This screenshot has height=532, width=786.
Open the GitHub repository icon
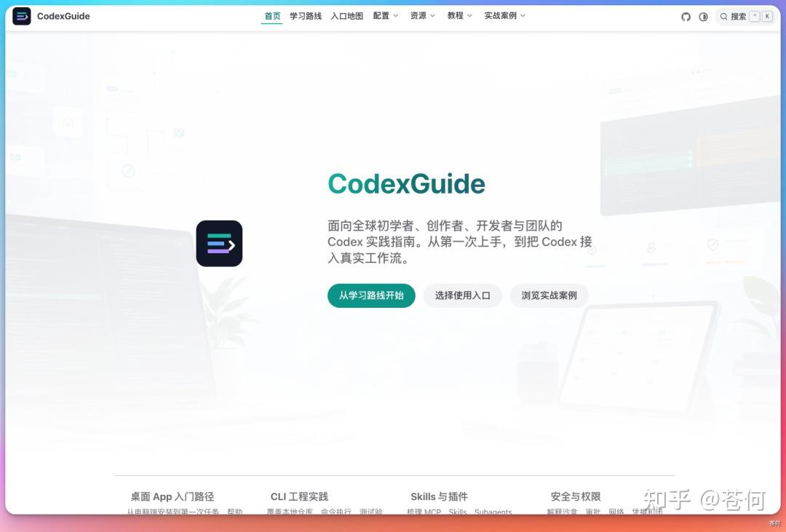point(686,17)
